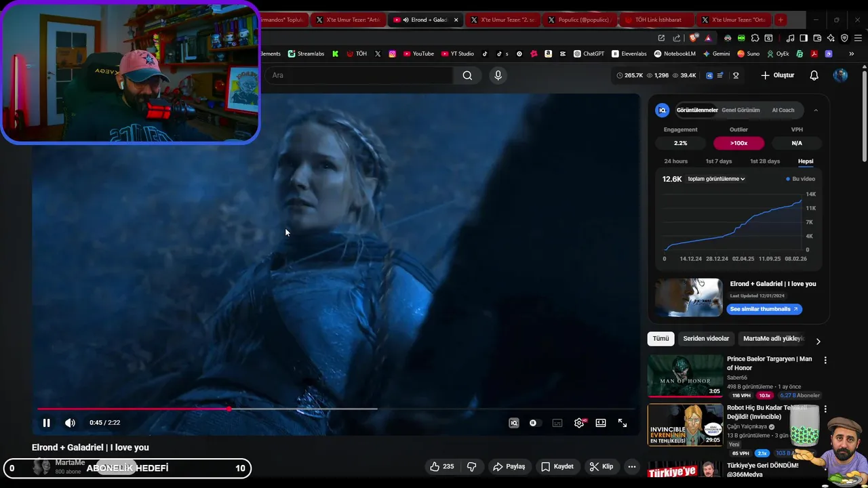Open the TÖH bookmark
The width and height of the screenshot is (868, 488).
point(356,54)
